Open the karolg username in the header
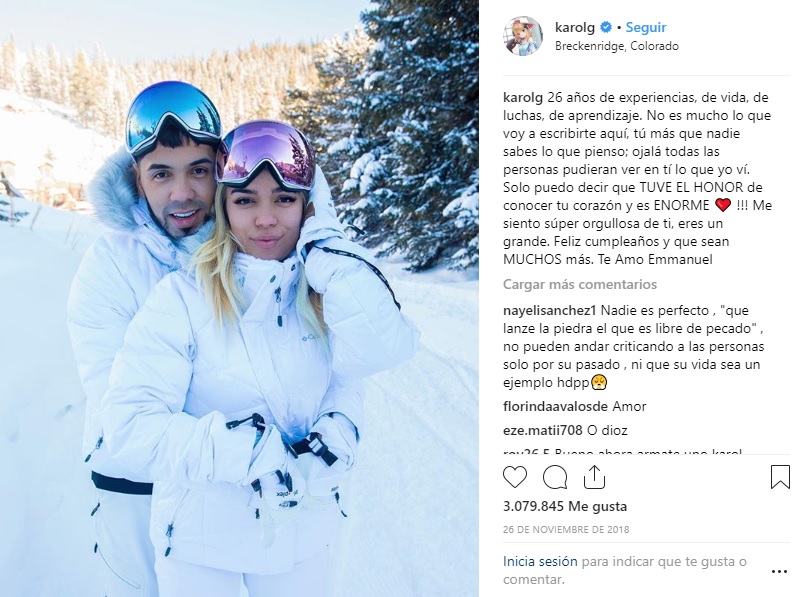 (574, 27)
